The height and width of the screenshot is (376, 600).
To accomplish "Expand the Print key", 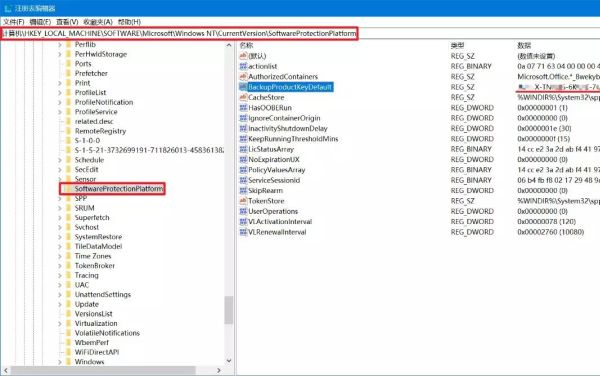I will 60,83.
